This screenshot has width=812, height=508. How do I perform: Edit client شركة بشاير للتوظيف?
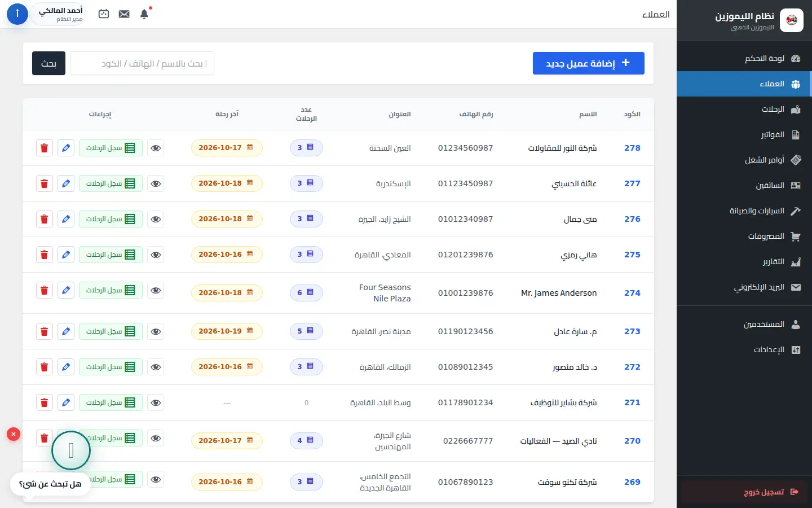point(66,402)
